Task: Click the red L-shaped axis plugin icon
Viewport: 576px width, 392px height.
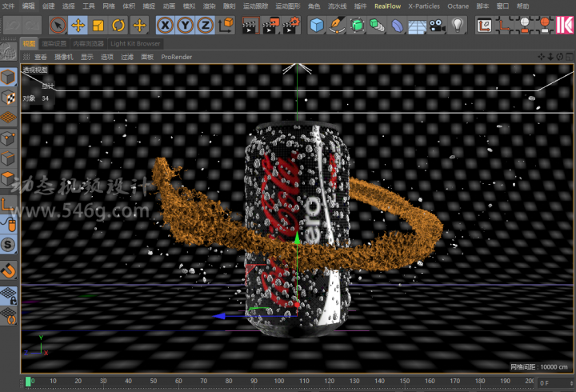Action: pyautogui.click(x=504, y=26)
